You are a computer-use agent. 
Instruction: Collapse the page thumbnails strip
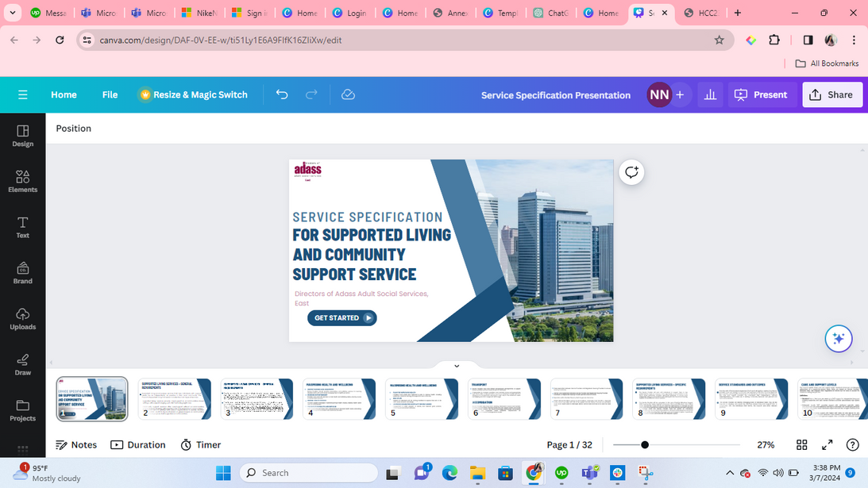point(457,366)
